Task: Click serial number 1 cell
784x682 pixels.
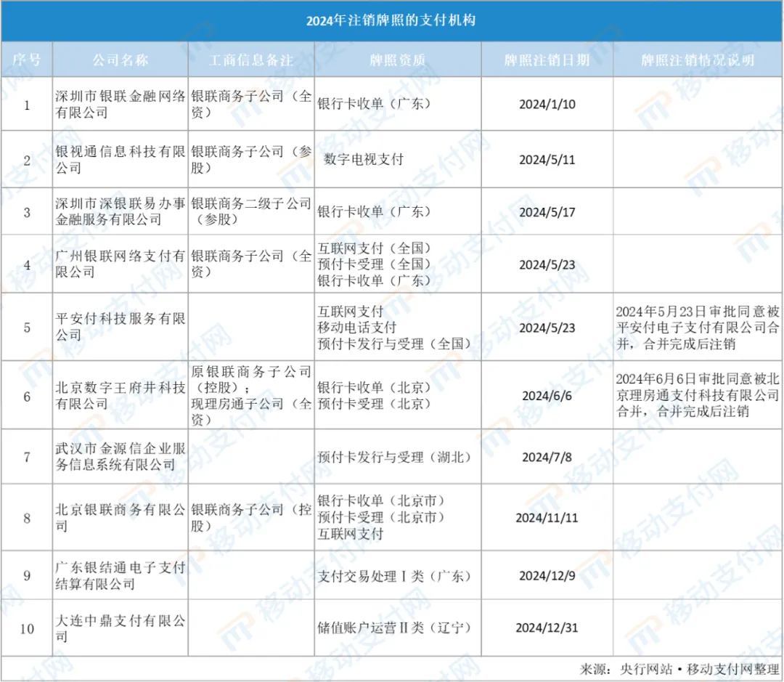Action: click(27, 105)
